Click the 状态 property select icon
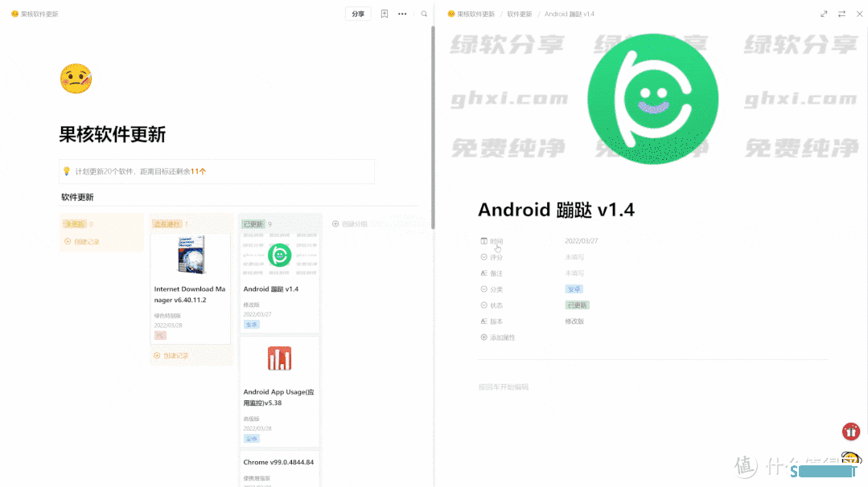Image resolution: width=868 pixels, height=487 pixels. tap(483, 305)
